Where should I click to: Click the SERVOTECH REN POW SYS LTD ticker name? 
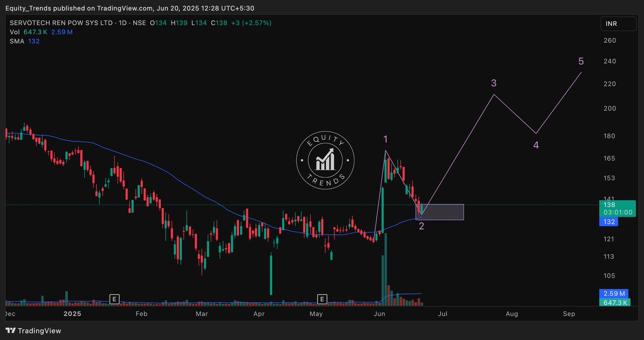pos(59,23)
